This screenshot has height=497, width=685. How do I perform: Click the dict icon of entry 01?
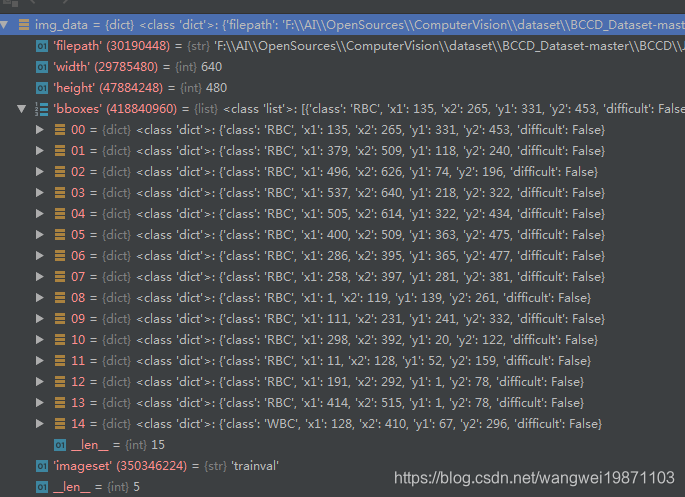(x=60, y=151)
